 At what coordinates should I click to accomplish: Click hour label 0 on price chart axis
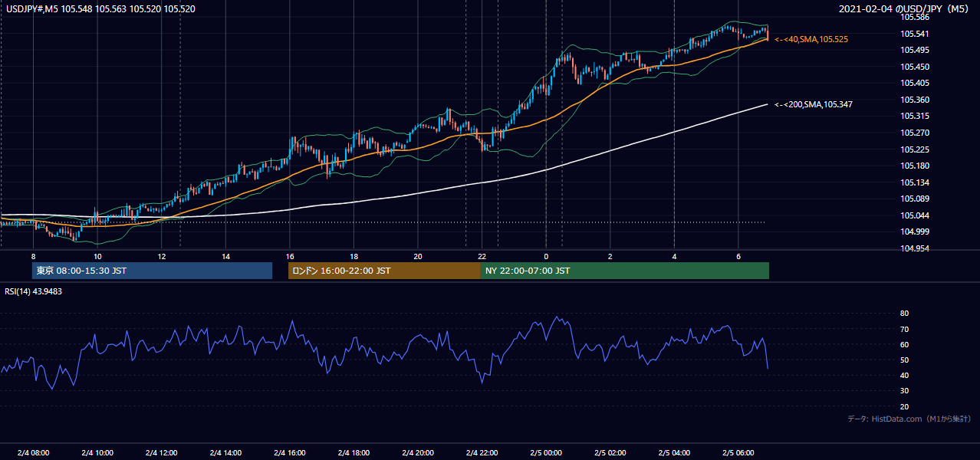click(x=546, y=256)
